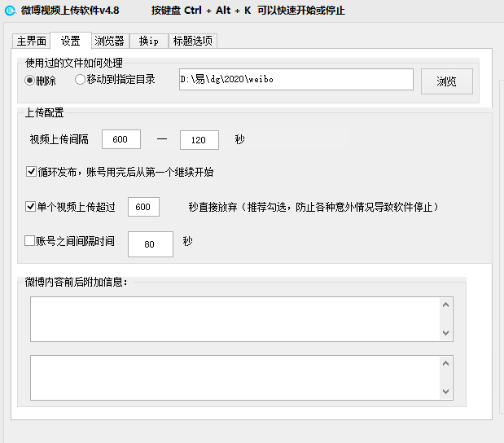Select the 设置 tab

[x=70, y=41]
